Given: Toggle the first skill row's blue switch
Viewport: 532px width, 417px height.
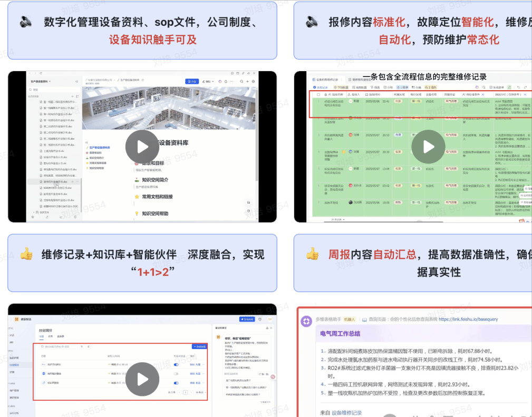Looking at the screenshot, I should point(176,364).
